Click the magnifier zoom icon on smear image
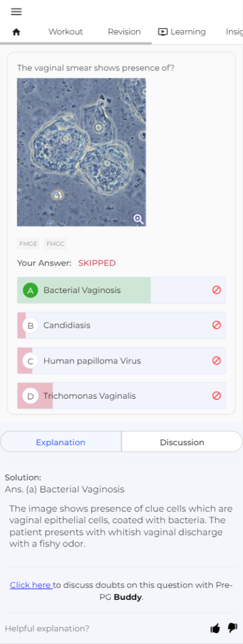This screenshot has width=243, height=644. tap(138, 219)
